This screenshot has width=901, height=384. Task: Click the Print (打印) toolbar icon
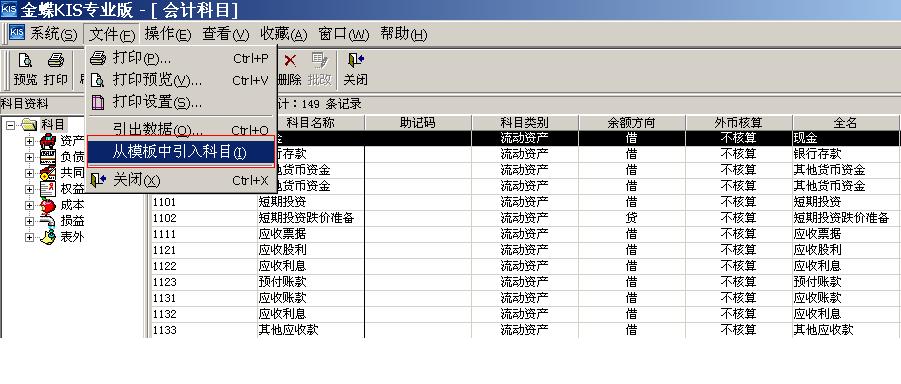56,60
